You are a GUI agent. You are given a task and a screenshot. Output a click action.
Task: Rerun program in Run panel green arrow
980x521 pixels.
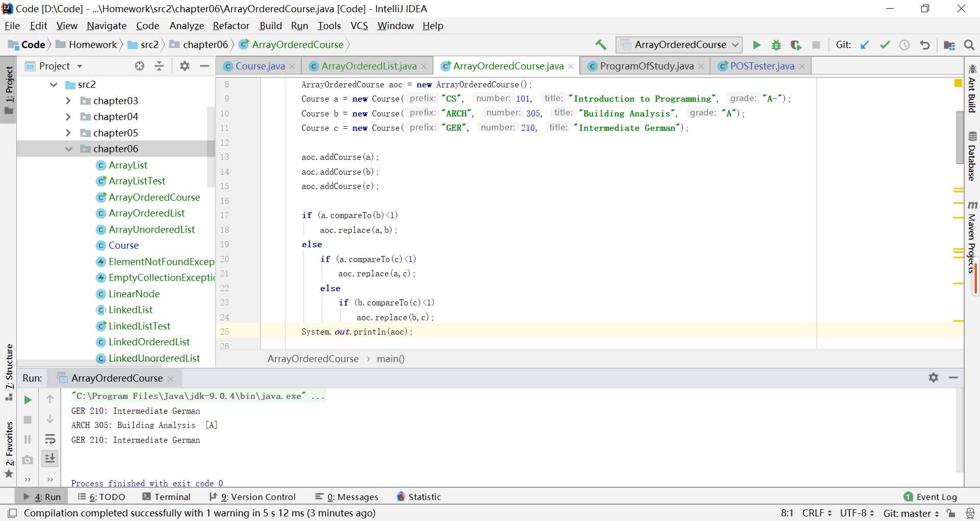[28, 400]
